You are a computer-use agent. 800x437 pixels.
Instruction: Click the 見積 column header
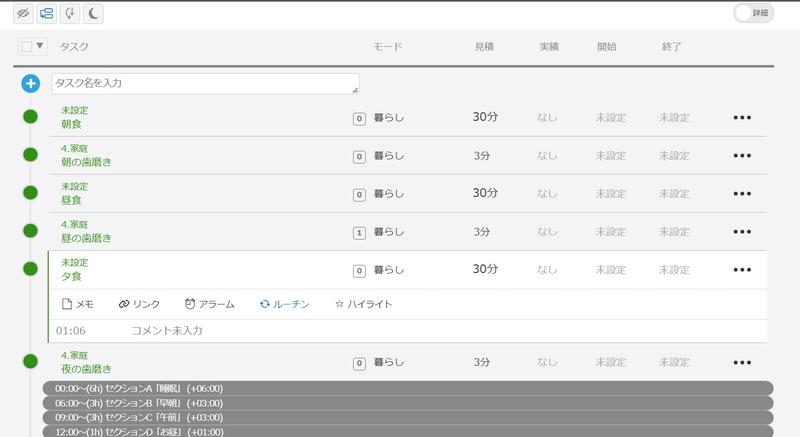click(484, 46)
